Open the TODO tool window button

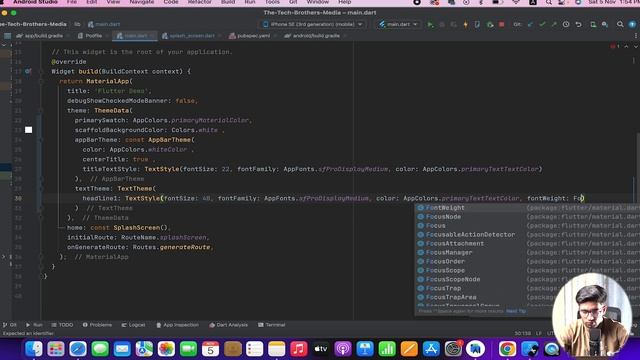click(62, 325)
